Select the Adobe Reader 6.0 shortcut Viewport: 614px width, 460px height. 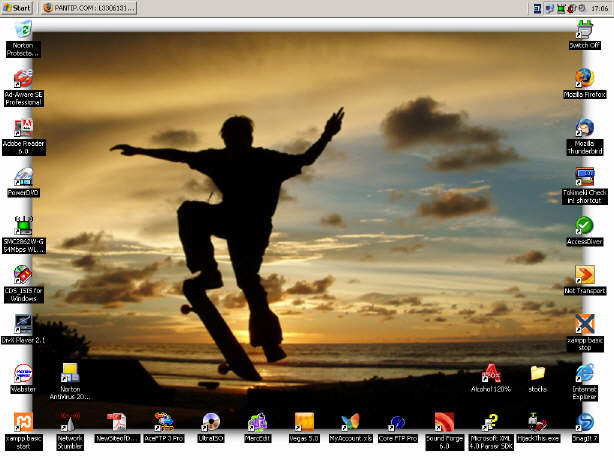coord(23,137)
